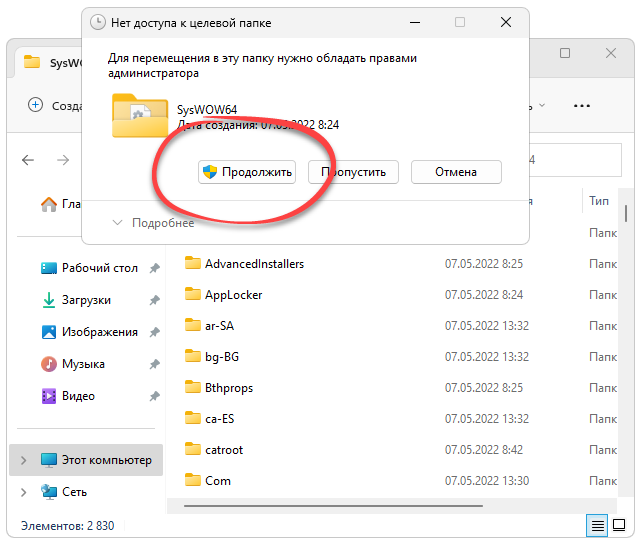640x543 pixels.
Task: Select the Com folder name
Action: tap(218, 481)
